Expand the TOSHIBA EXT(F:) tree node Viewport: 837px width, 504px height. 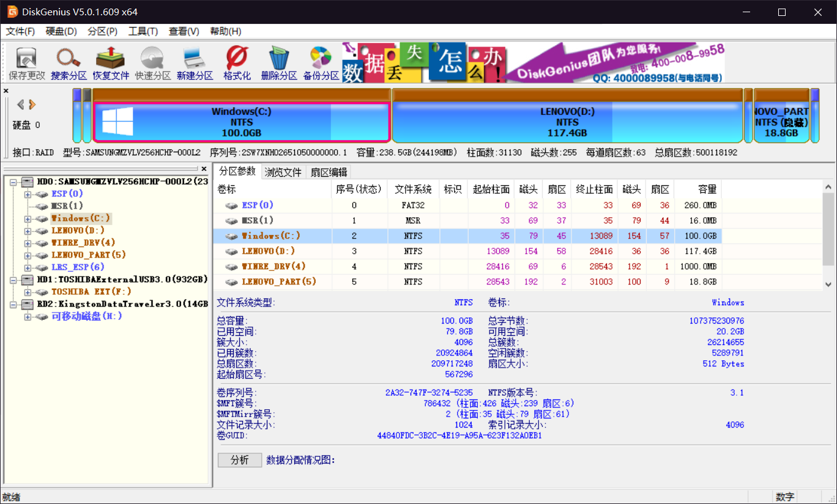point(28,292)
